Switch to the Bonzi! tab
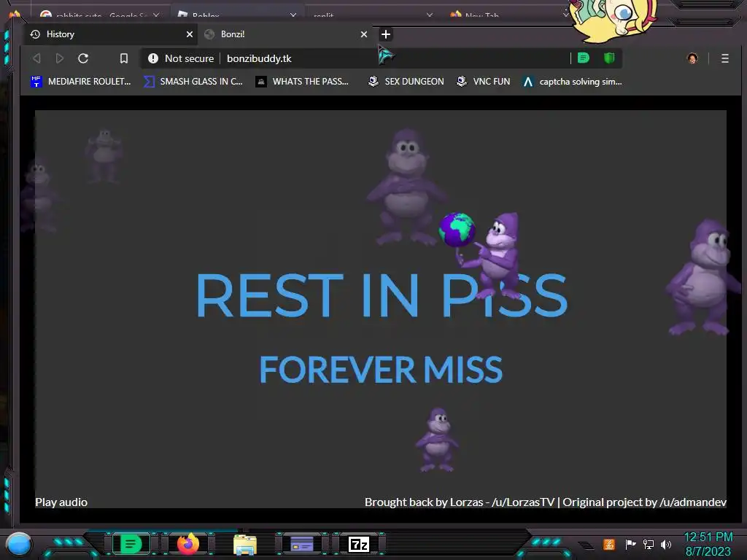Image resolution: width=747 pixels, height=560 pixels. click(x=286, y=34)
